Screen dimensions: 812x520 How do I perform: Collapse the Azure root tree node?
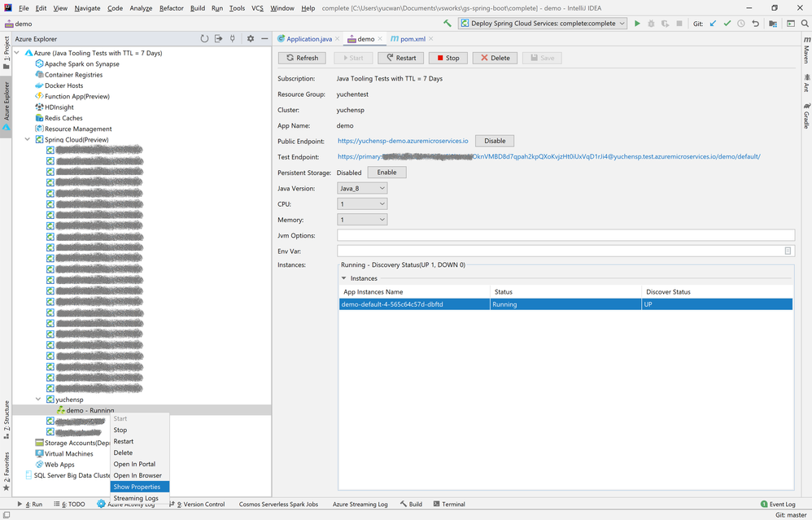[16, 53]
